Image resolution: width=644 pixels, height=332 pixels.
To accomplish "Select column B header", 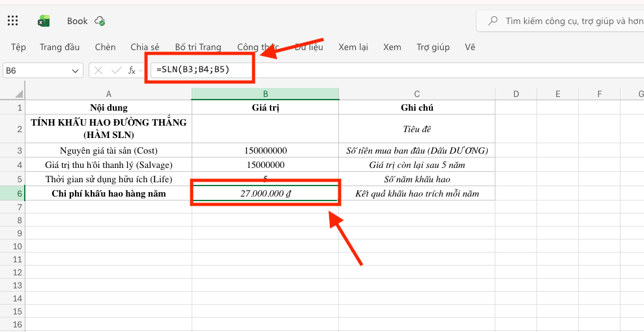I will pos(265,94).
